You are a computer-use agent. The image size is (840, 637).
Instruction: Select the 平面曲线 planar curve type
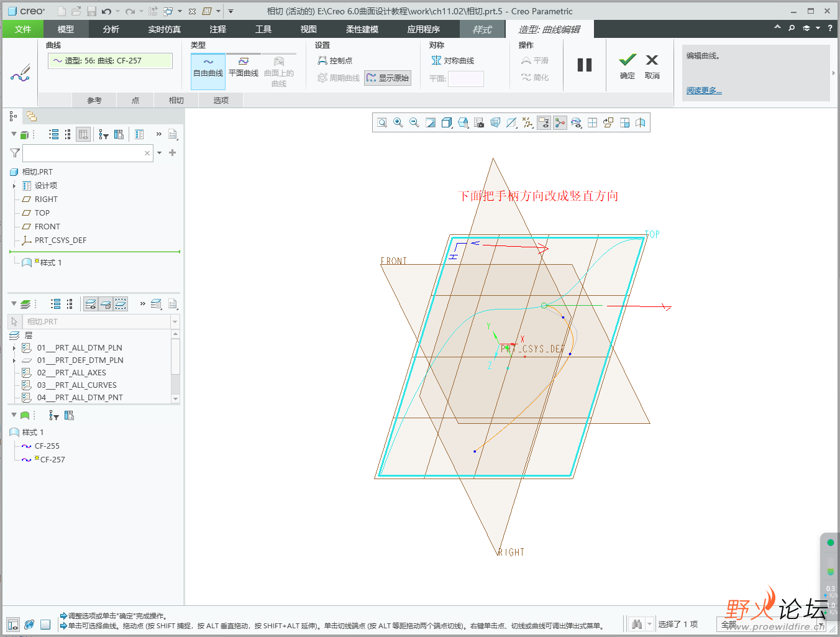click(244, 68)
